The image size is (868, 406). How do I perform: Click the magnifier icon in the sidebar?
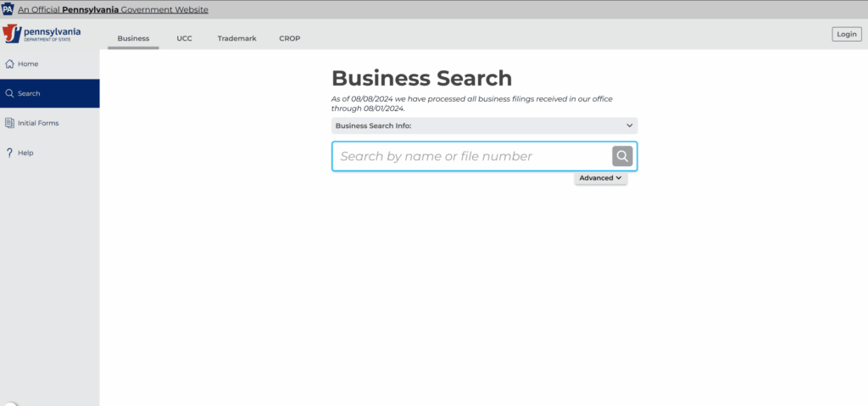(x=9, y=94)
